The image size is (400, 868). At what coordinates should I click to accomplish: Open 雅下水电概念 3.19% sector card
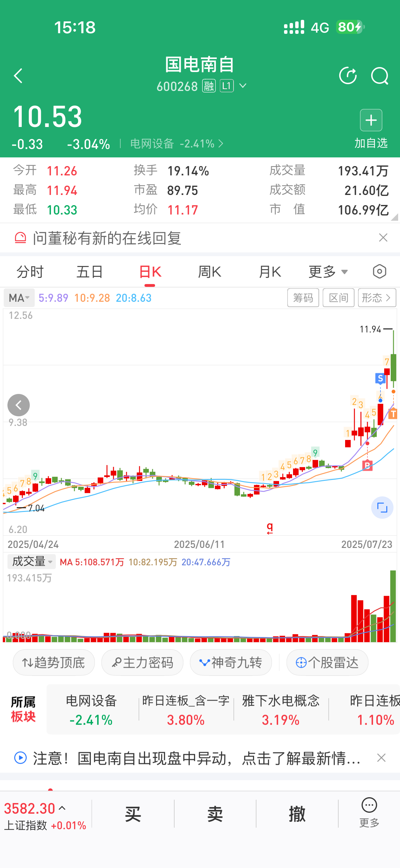(x=281, y=710)
